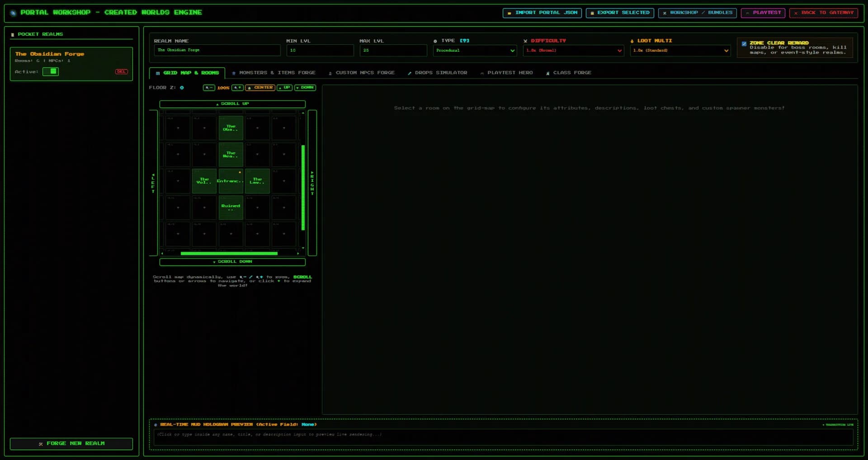The image size is (868, 460).
Task: Open the Custom NPCs Forge tab
Action: [x=361, y=73]
